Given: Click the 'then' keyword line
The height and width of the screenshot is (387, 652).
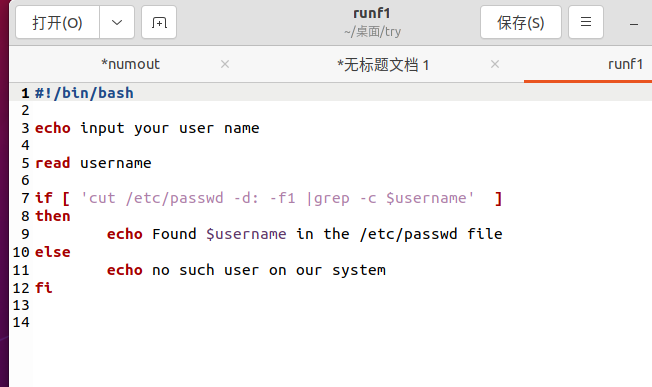Looking at the screenshot, I should click(x=53, y=216).
